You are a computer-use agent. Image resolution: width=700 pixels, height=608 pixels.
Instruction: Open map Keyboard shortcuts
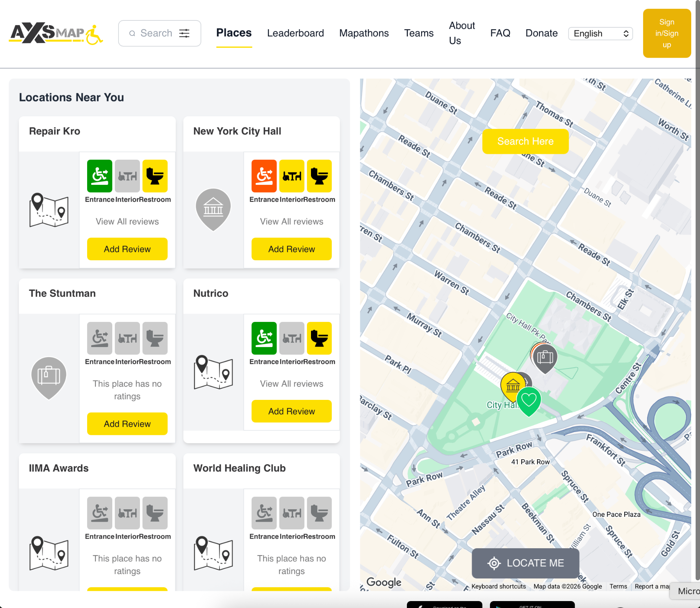click(498, 586)
